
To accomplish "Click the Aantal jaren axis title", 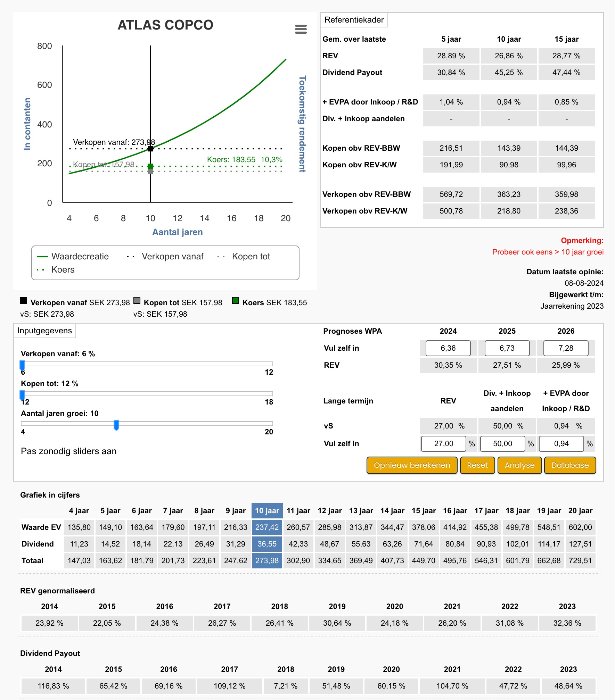I will [x=178, y=232].
